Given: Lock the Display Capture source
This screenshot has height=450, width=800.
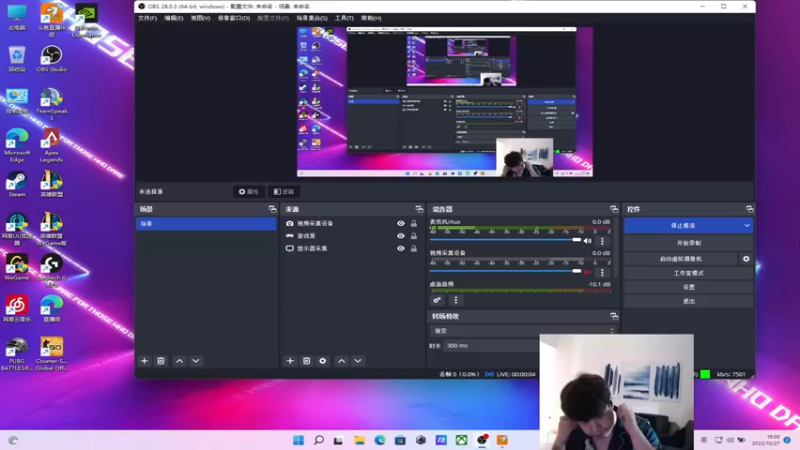Looking at the screenshot, I should tap(414, 248).
